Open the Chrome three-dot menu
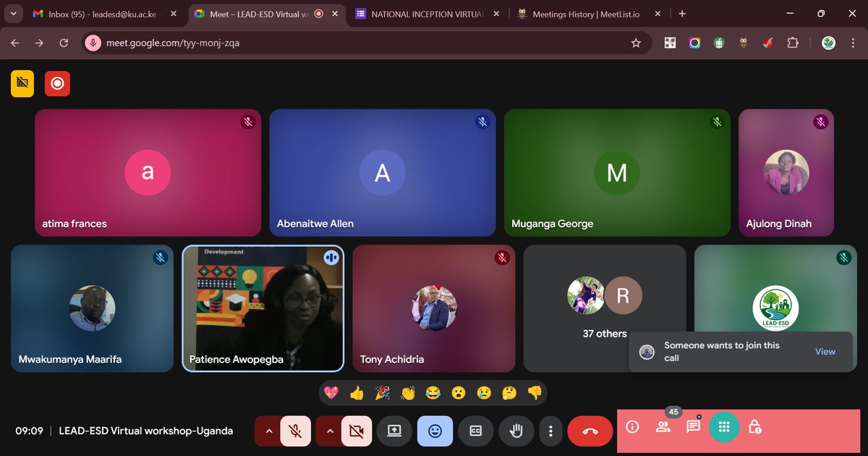The width and height of the screenshot is (868, 456). 853,43
